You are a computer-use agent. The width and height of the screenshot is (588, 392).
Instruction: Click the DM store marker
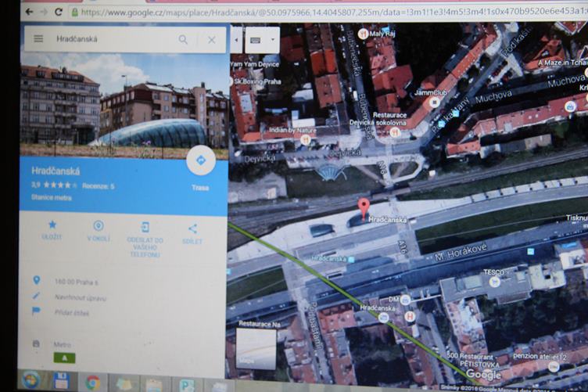[x=405, y=300]
